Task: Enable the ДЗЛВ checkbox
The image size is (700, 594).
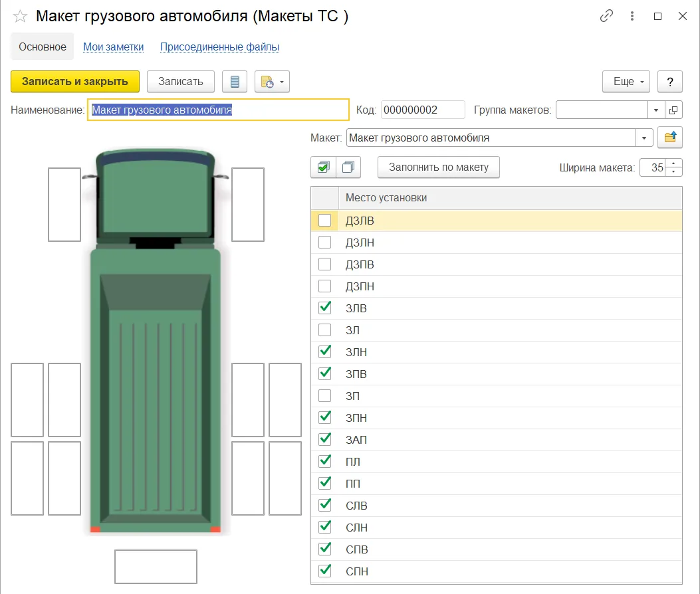Action: point(324,221)
